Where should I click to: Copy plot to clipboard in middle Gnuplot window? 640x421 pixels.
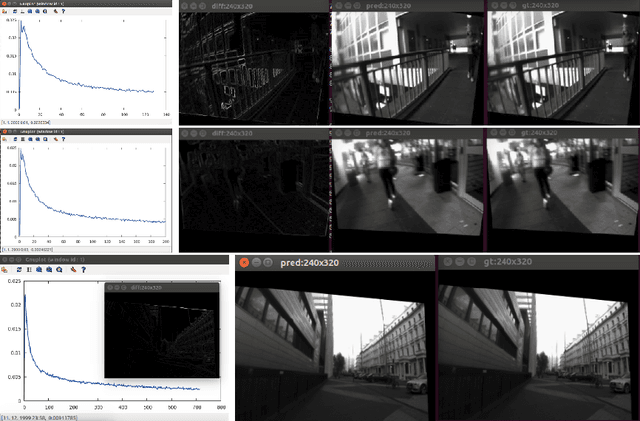4,139
